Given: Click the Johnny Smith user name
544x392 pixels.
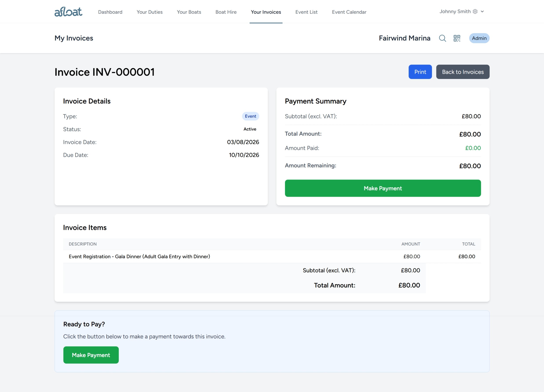Looking at the screenshot, I should (x=455, y=11).
